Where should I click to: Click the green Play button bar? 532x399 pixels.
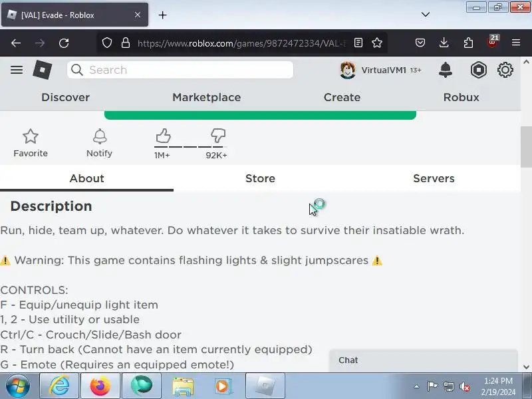[260, 115]
